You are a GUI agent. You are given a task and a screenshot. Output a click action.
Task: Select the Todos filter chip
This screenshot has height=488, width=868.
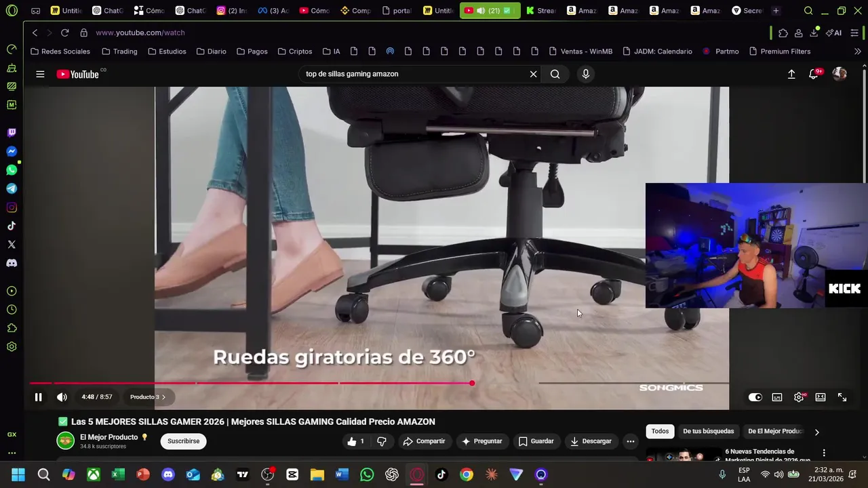pyautogui.click(x=660, y=431)
